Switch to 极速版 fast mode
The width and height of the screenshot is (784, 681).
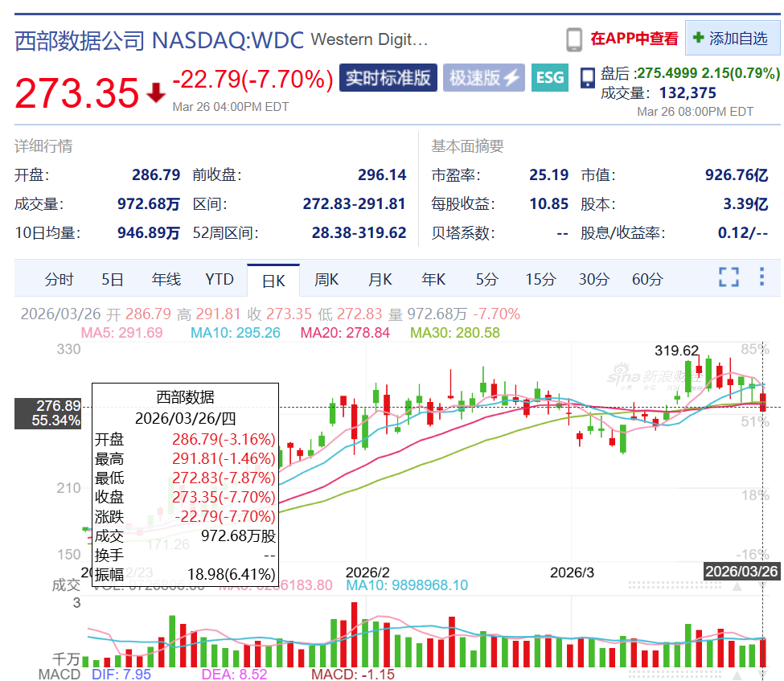(x=483, y=77)
